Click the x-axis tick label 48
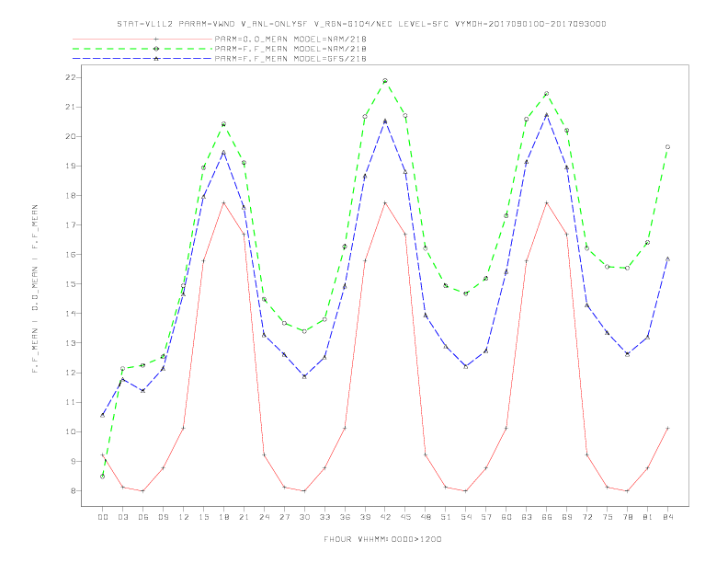Viewport: 728px width, 563px height. pyautogui.click(x=426, y=517)
